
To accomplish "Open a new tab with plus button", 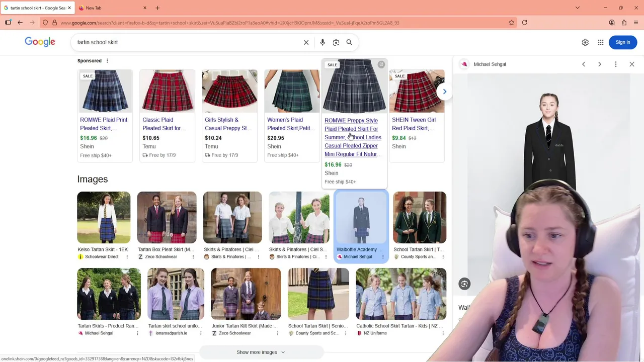I will tap(157, 8).
